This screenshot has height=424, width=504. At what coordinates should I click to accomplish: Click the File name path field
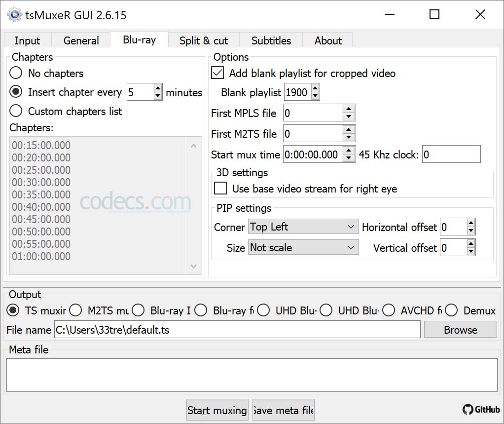pyautogui.click(x=237, y=330)
